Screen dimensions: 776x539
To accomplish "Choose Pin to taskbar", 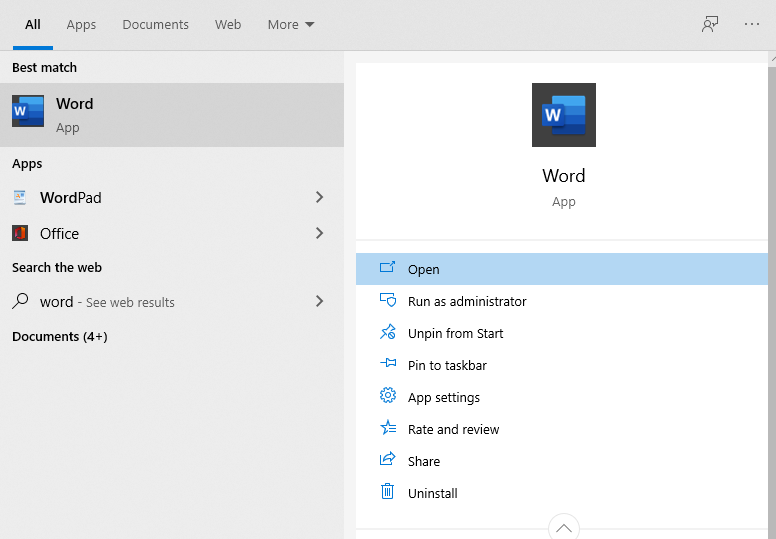I will point(562,365).
